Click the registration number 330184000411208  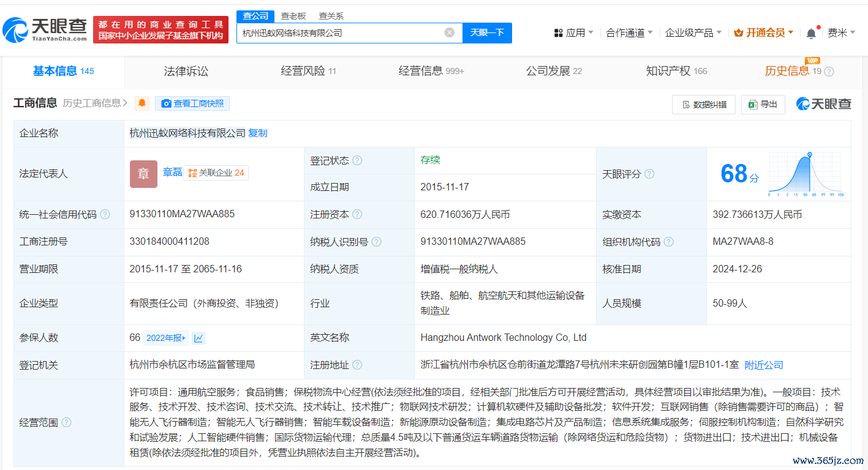(x=170, y=242)
